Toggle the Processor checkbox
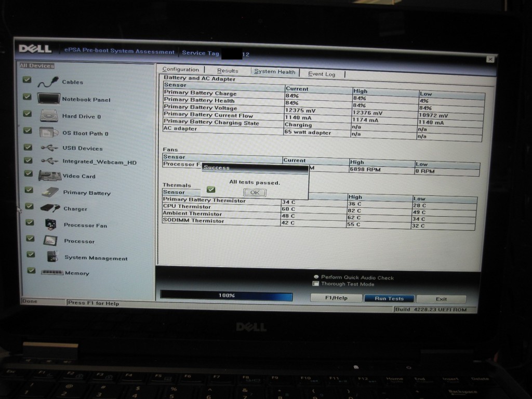The height and width of the screenshot is (399, 532). click(x=30, y=238)
